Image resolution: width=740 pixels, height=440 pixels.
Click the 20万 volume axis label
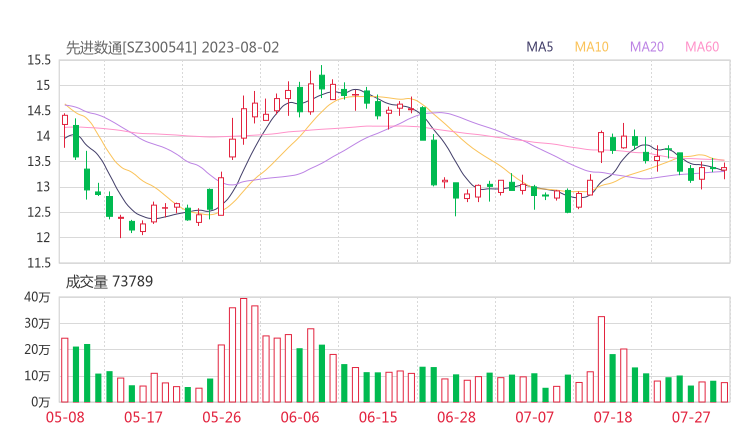(x=37, y=350)
